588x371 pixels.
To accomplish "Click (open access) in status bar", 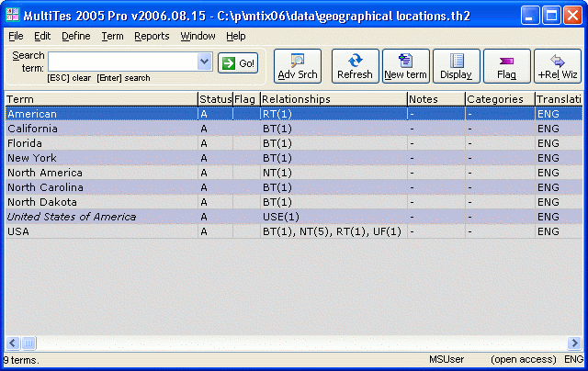I will point(524,359).
